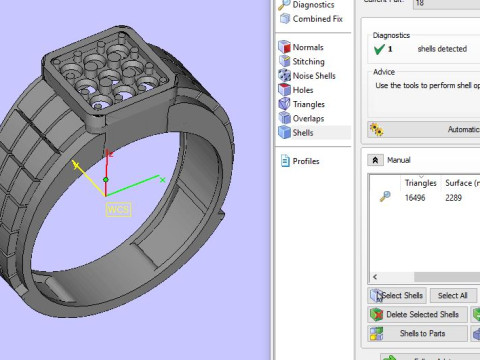Run the Automatic shell fix
The image size is (480, 360).
(x=424, y=129)
